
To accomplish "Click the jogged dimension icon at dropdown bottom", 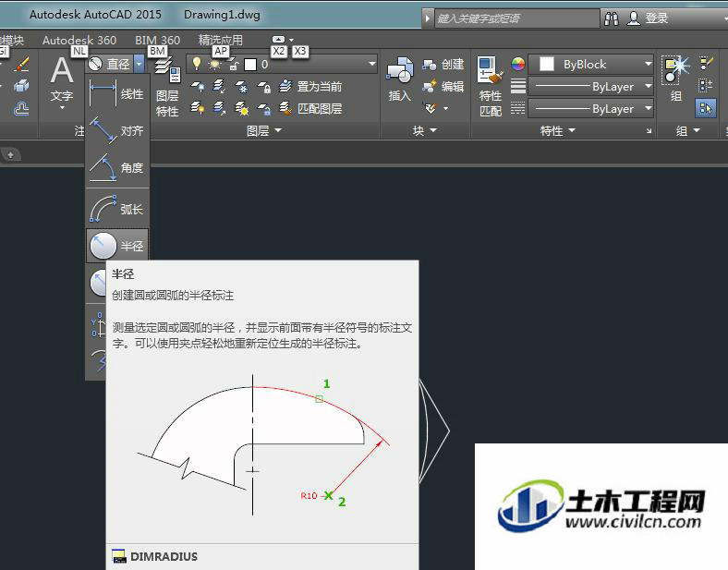I will coord(99,360).
